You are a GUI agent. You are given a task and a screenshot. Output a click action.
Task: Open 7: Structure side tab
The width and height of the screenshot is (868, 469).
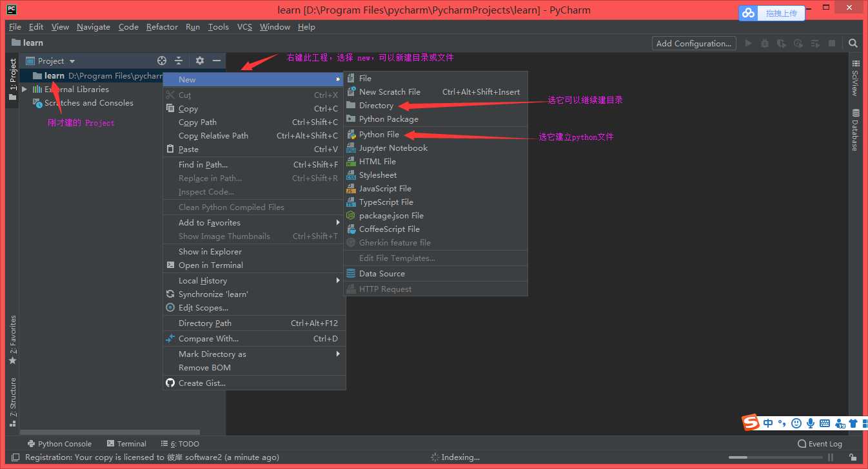click(12, 403)
